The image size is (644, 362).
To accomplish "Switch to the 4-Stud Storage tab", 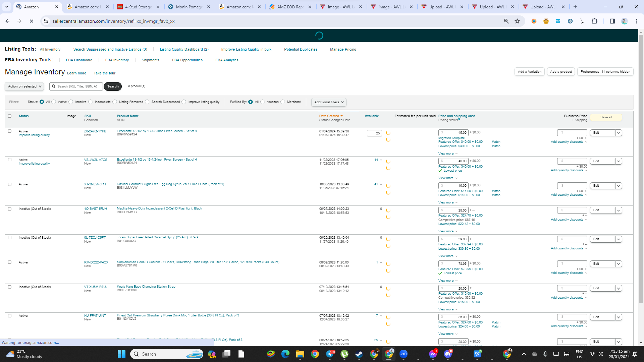I will (139, 7).
